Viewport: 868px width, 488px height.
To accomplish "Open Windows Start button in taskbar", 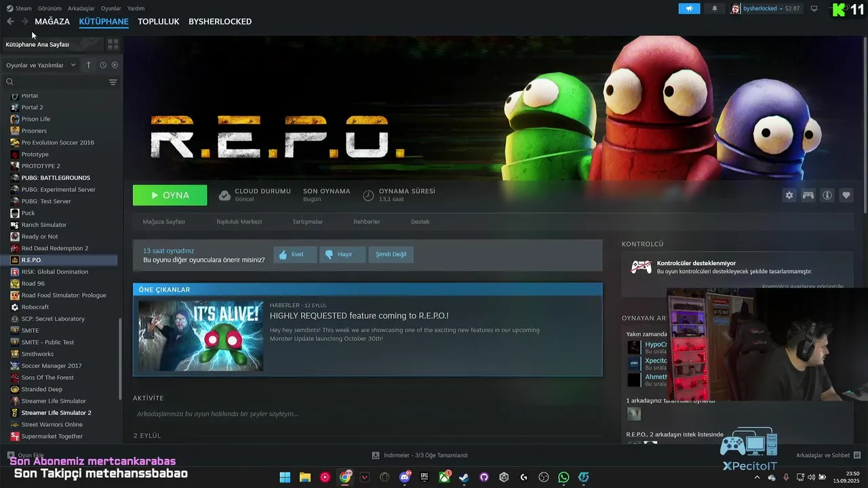I will 285,477.
